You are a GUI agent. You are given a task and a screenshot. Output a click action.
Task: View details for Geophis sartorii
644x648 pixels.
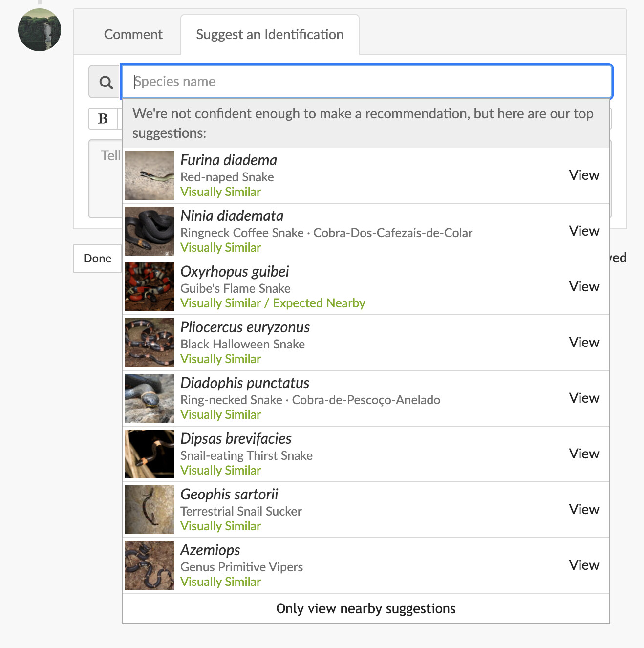tap(584, 510)
